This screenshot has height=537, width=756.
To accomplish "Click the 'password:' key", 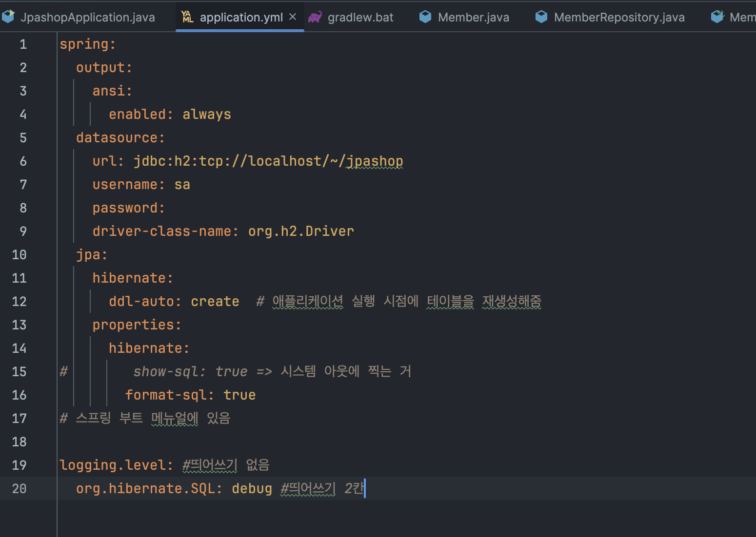I will point(129,208).
